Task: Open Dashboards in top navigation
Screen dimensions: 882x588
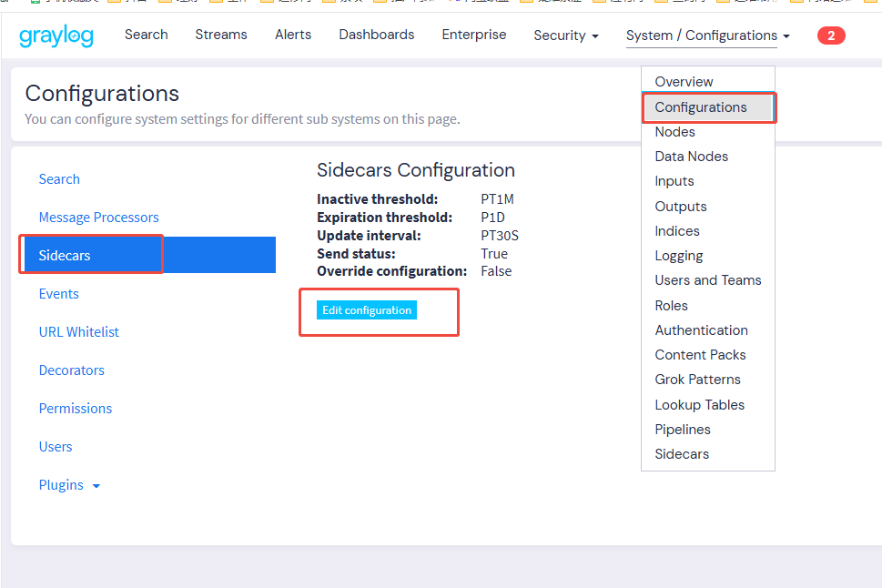Action: point(376,35)
